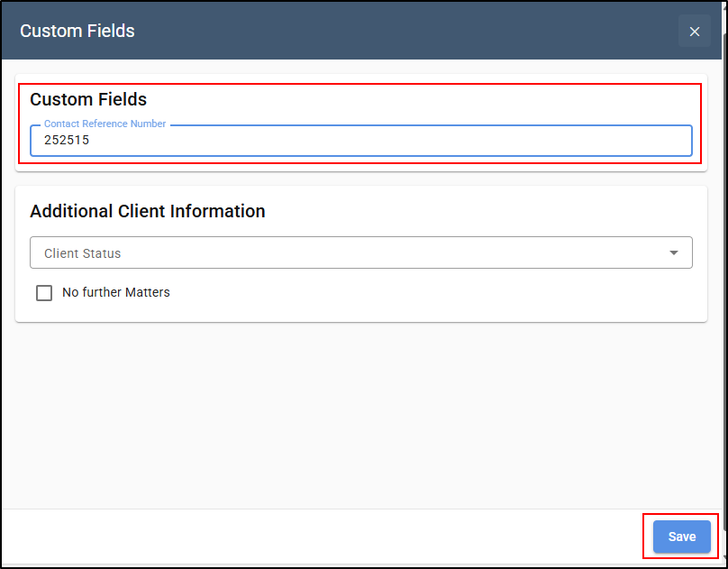This screenshot has width=728, height=569.
Task: Click the 'Custom Fields' section heading in card
Action: 88,99
